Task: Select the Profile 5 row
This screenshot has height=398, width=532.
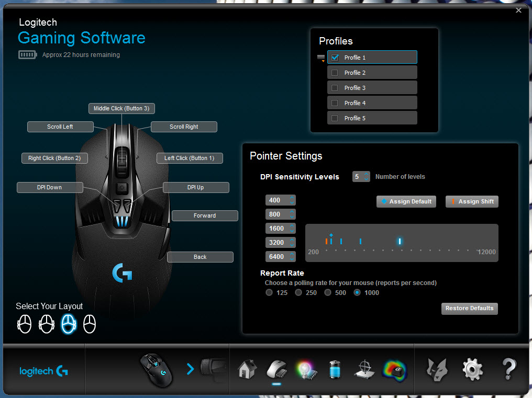Action: pos(372,118)
